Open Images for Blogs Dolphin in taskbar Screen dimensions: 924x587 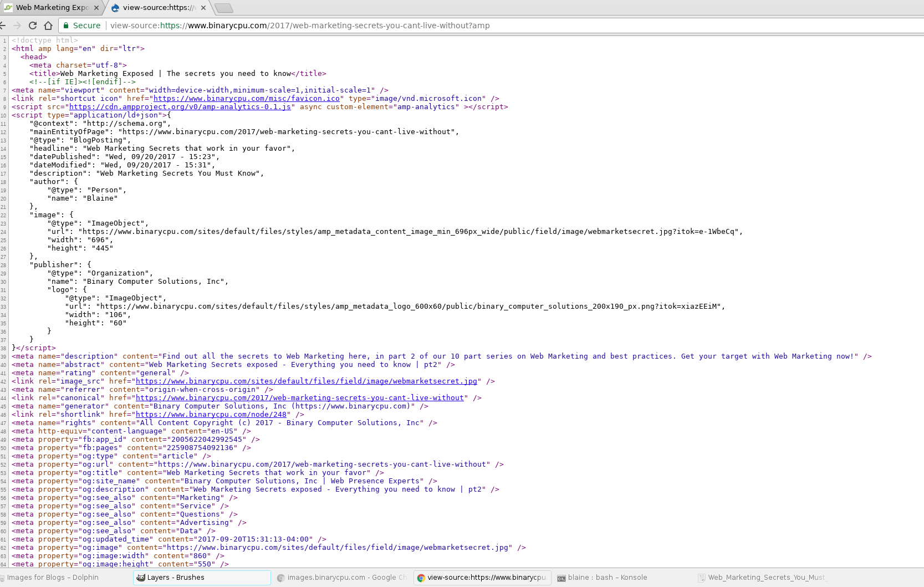click(x=53, y=578)
